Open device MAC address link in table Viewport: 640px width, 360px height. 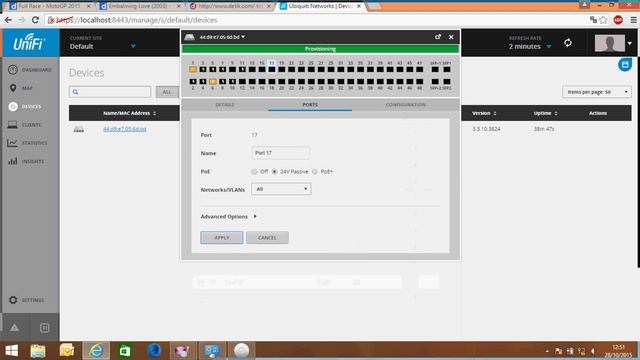click(124, 129)
